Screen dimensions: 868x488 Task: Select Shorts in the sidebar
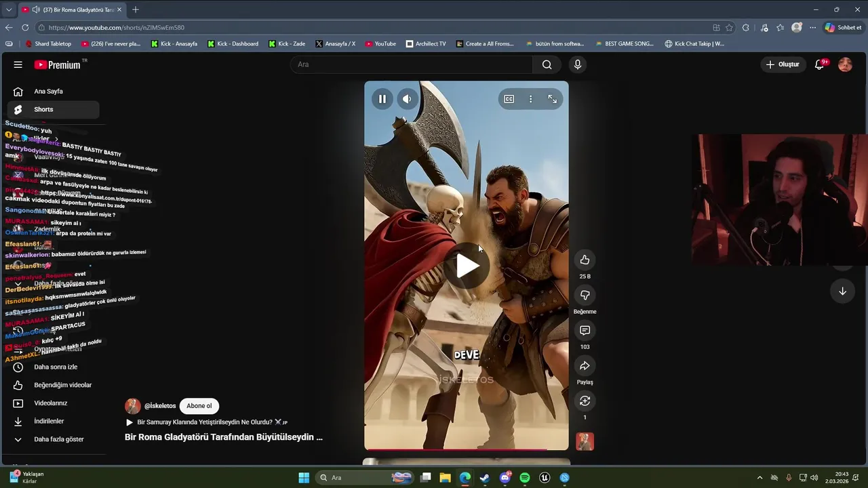(53, 109)
